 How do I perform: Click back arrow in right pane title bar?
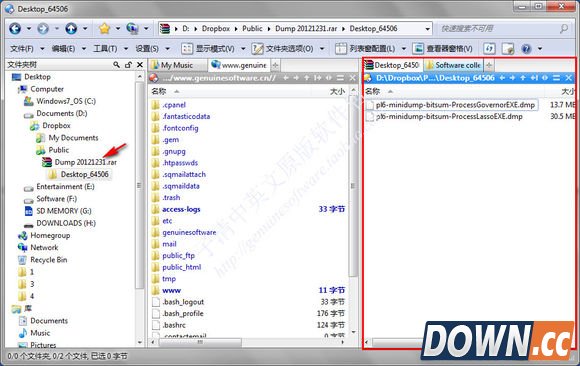[x=502, y=78]
